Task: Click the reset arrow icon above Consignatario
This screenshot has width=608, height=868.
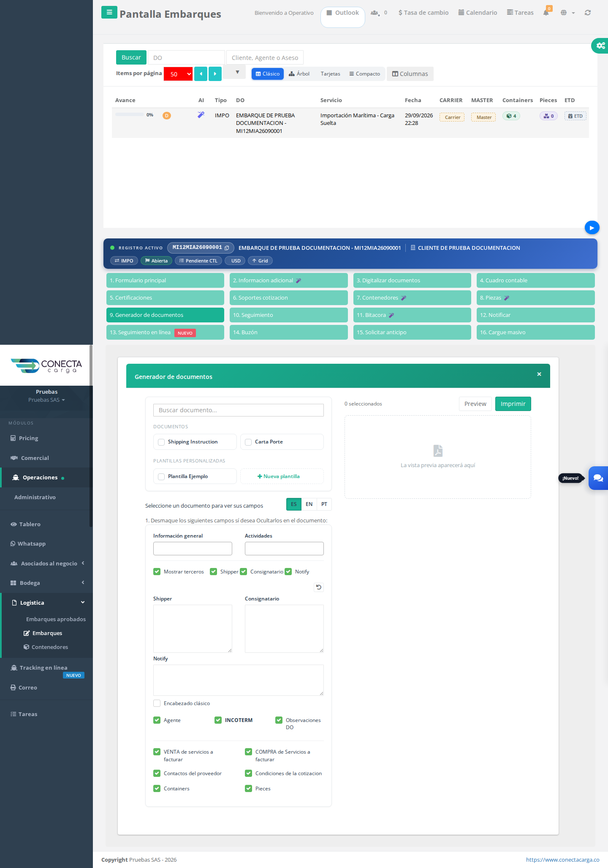Action: click(319, 587)
